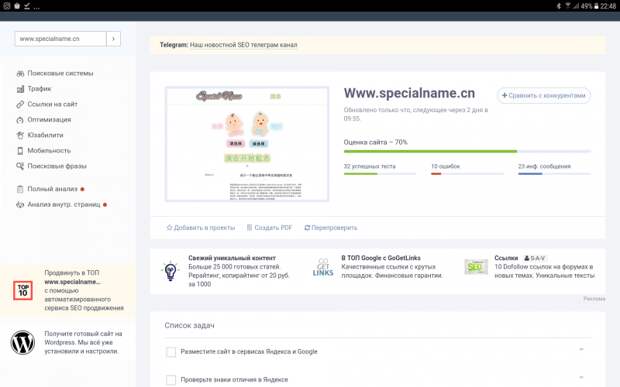
Task: Tick the Проверьте знаки отличия checkbox
Action: click(171, 380)
